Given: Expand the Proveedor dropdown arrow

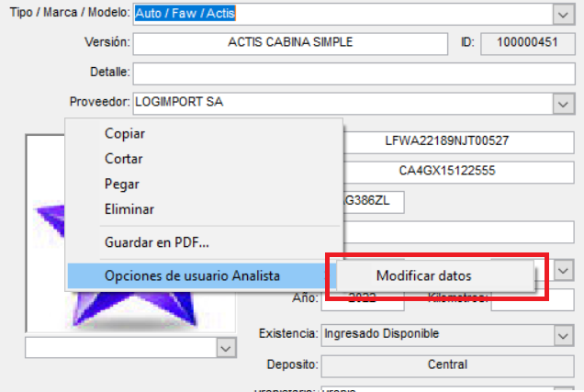Looking at the screenshot, I should 563,103.
